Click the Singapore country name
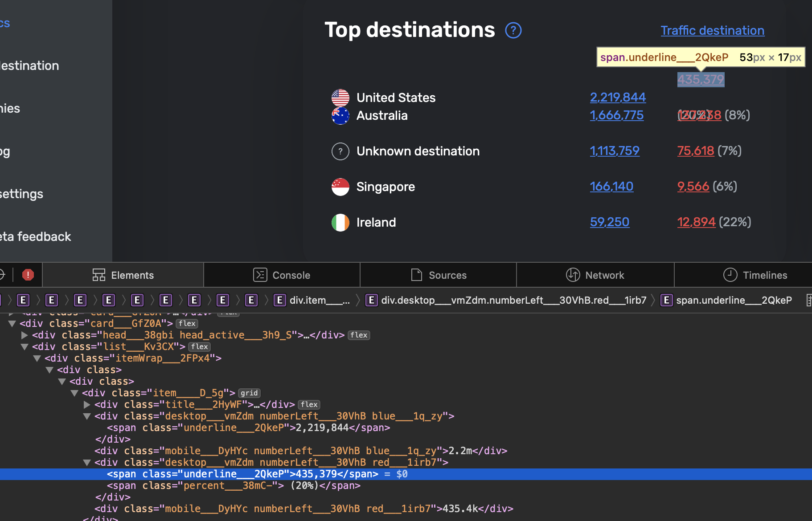Screen dimensions: 812x521 coord(385,187)
